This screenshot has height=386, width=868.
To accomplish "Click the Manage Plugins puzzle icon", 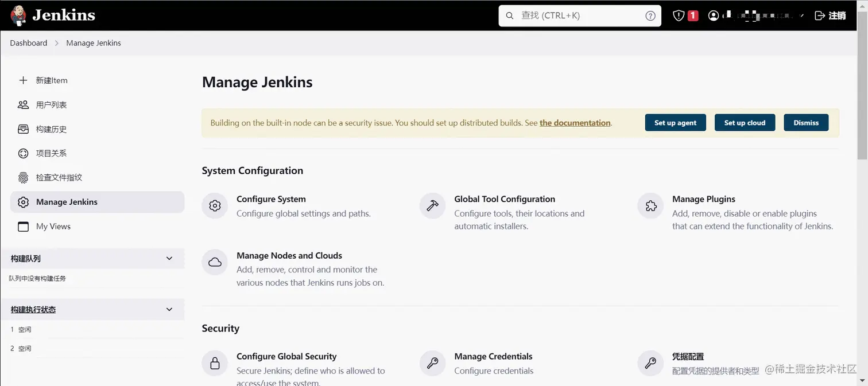I will [651, 206].
